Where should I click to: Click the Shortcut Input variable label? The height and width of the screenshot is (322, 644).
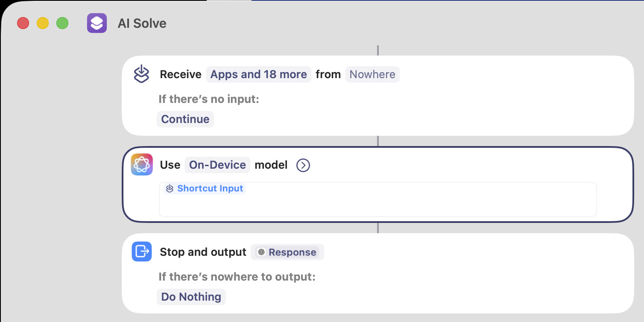click(210, 188)
